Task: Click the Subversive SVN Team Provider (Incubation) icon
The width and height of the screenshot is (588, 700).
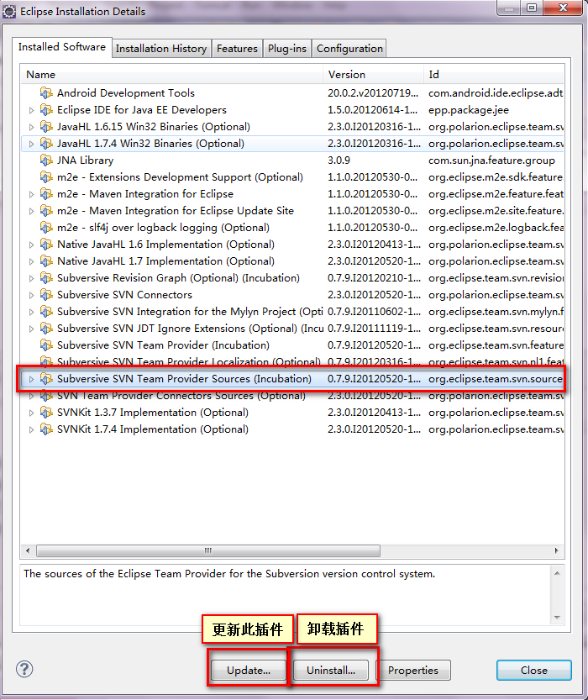Action: pos(46,345)
